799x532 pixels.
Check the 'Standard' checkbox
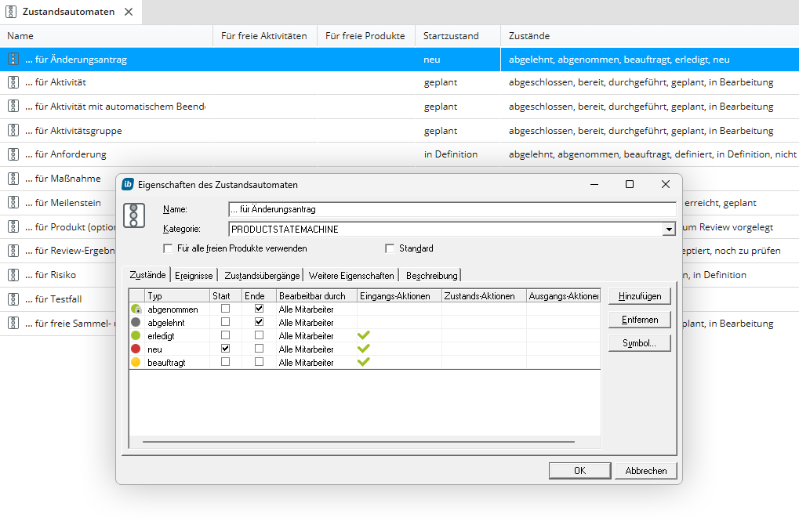(x=390, y=248)
